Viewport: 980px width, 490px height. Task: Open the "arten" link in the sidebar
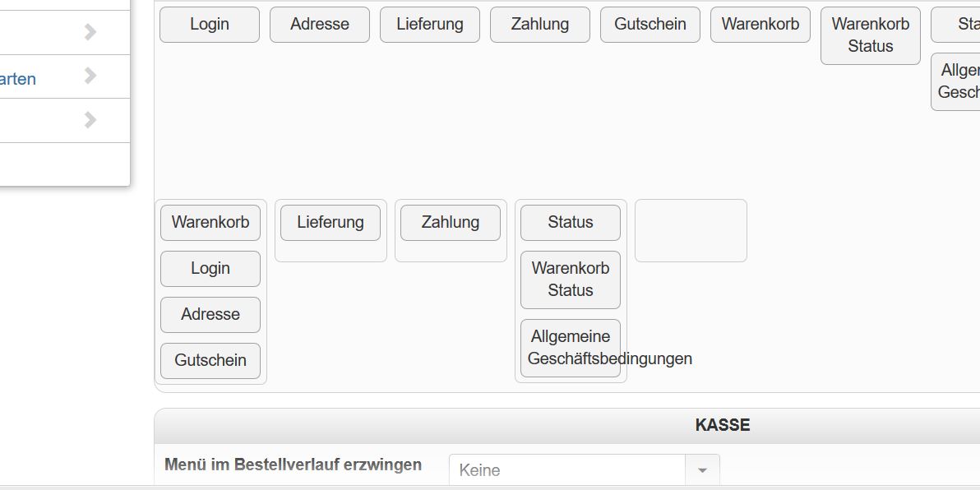[18, 79]
